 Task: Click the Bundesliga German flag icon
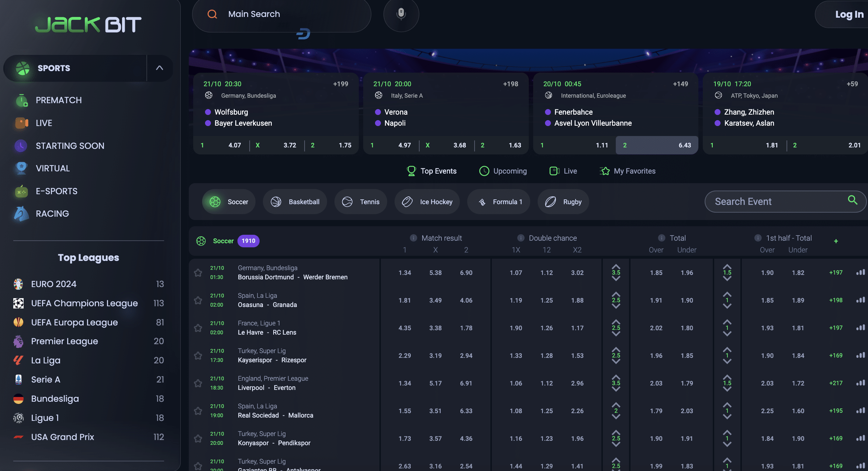point(18,399)
